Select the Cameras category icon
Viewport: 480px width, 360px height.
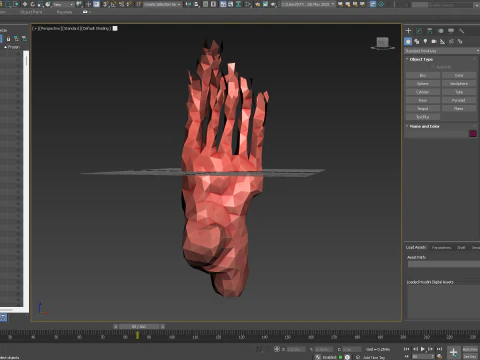click(434, 41)
